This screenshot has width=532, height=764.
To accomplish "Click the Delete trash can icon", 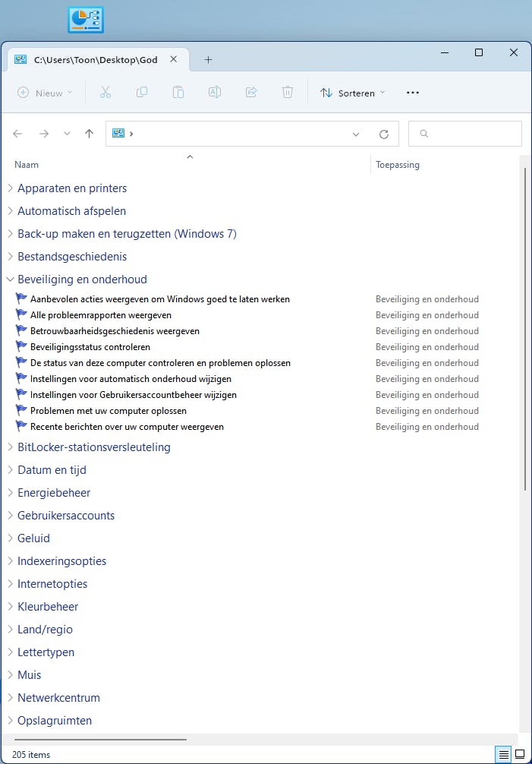I will click(x=288, y=92).
